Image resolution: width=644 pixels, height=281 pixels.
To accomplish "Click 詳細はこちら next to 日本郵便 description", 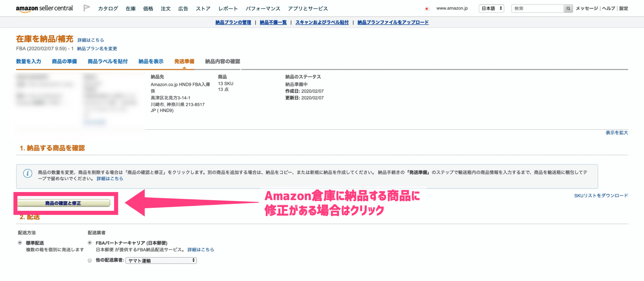I will 201,250.
